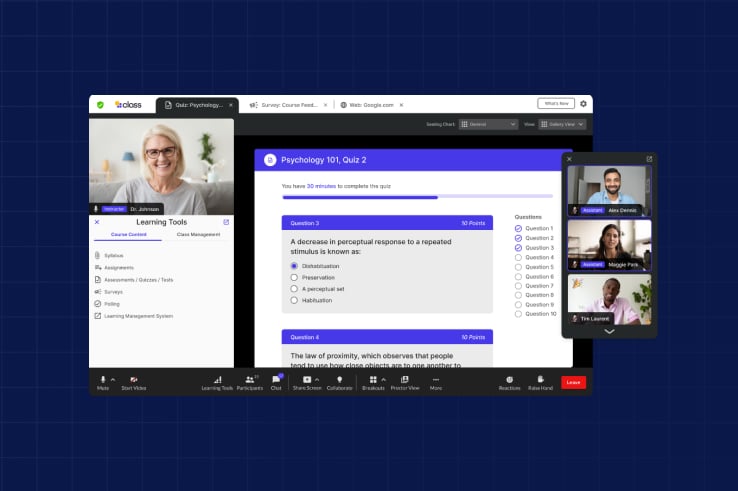738x491 pixels.
Task: Switch to the Class Management tab
Action: coord(197,234)
